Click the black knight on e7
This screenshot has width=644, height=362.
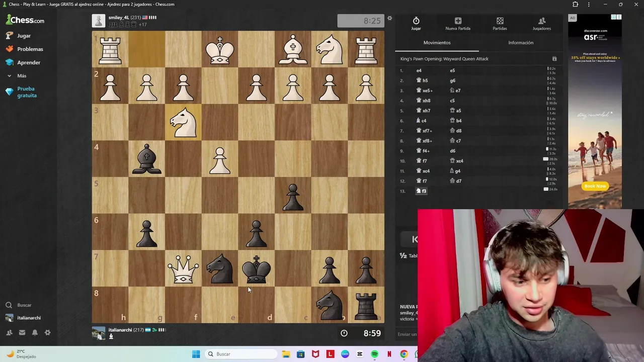pyautogui.click(x=220, y=268)
